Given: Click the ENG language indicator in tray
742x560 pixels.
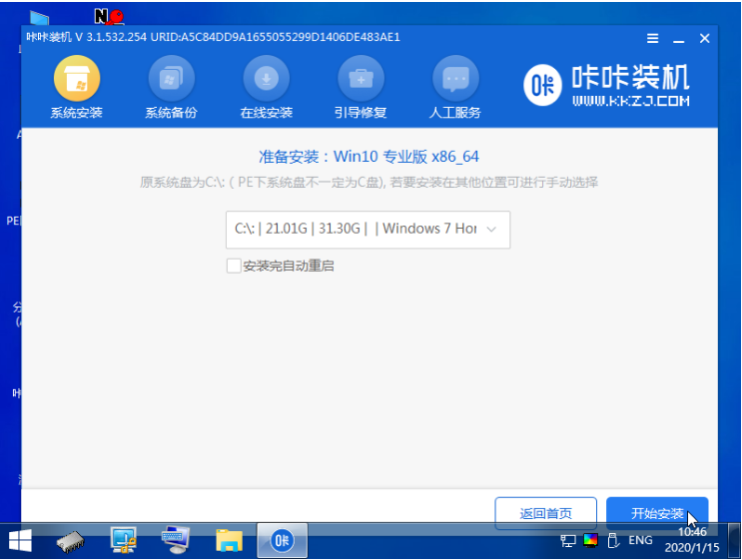Looking at the screenshot, I should (x=640, y=540).
